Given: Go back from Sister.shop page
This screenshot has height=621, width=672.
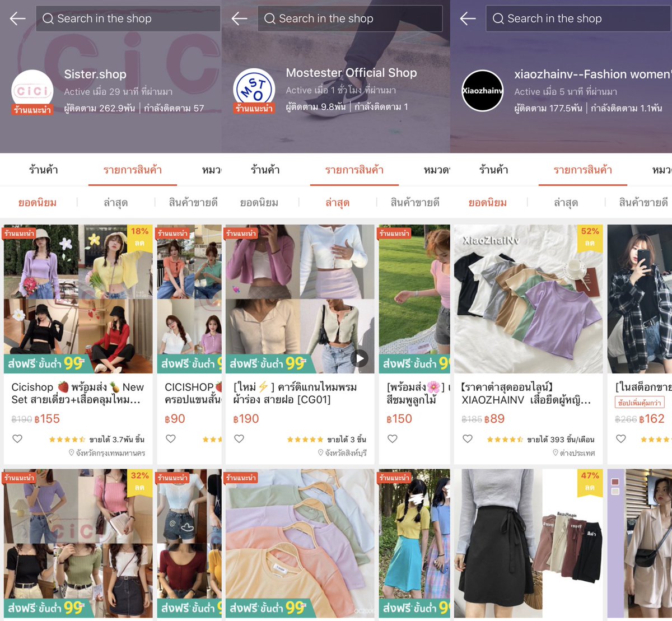Looking at the screenshot, I should coord(18,18).
